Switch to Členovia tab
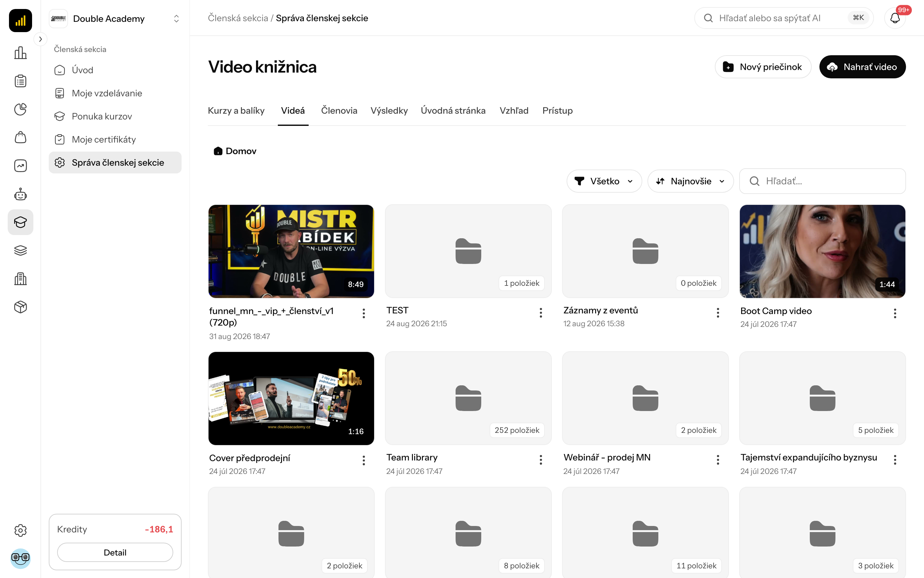Viewport: 924px width, 578px height. 339,111
